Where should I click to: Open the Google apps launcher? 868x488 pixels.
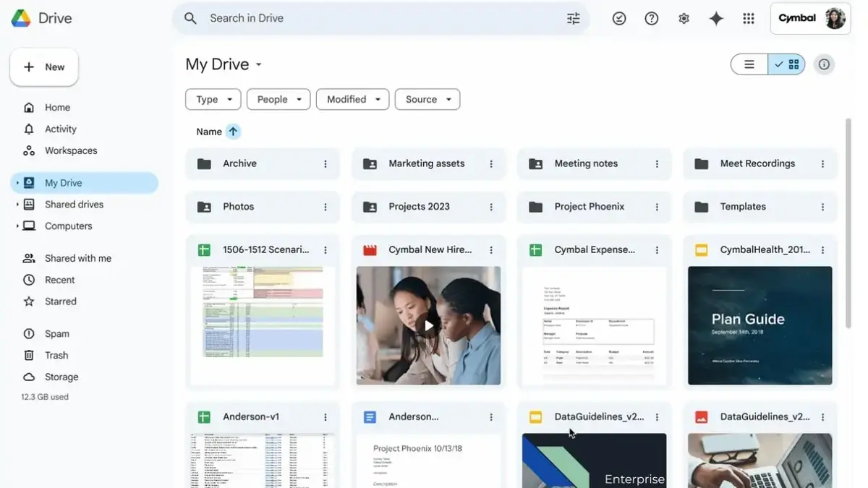[749, 17]
